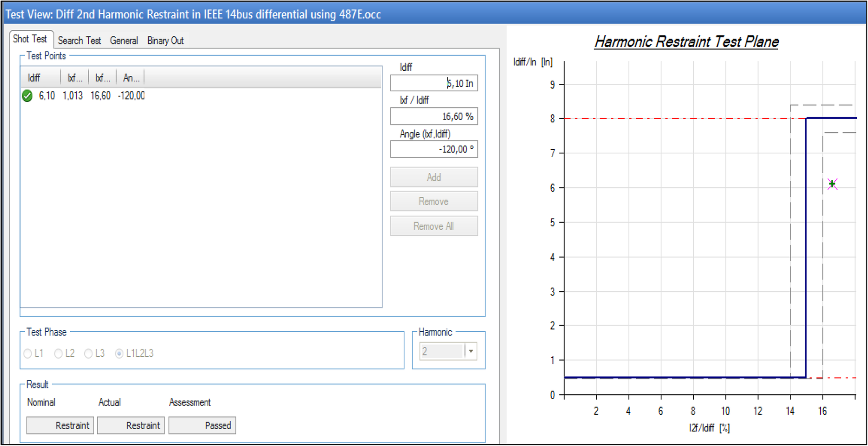Image resolution: width=868 pixels, height=446 pixels.
Task: Click the Remove All button
Action: [x=434, y=226]
